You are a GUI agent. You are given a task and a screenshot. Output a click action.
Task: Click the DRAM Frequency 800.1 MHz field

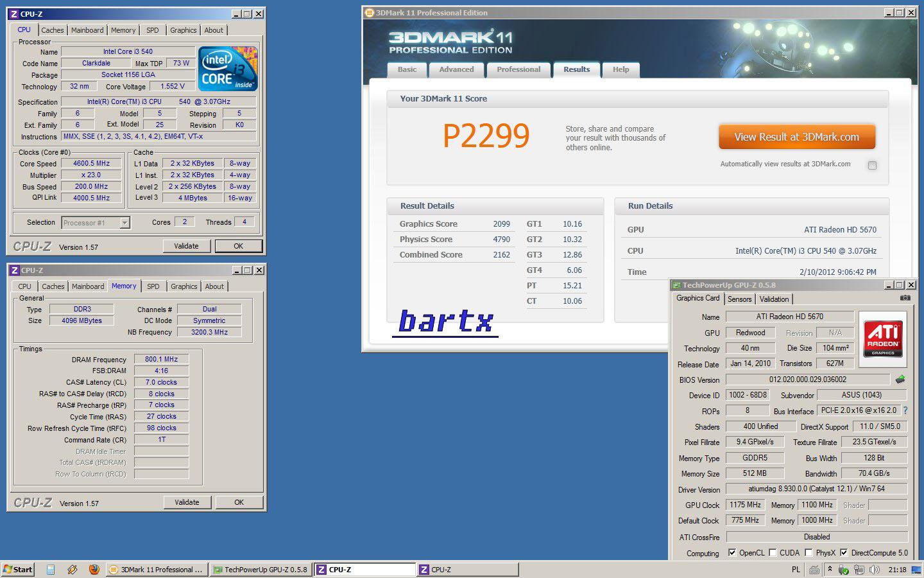161,359
